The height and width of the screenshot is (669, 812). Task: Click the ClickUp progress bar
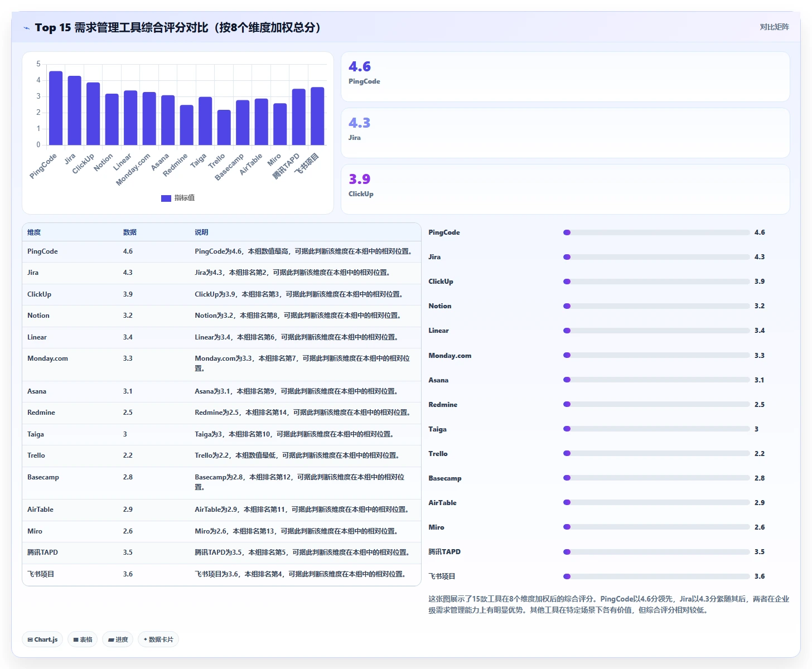(656, 282)
